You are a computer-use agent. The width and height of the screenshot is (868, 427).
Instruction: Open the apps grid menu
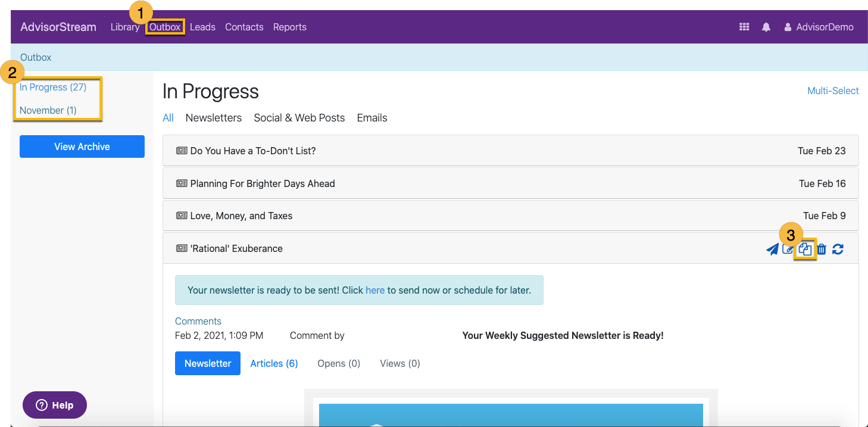point(744,27)
